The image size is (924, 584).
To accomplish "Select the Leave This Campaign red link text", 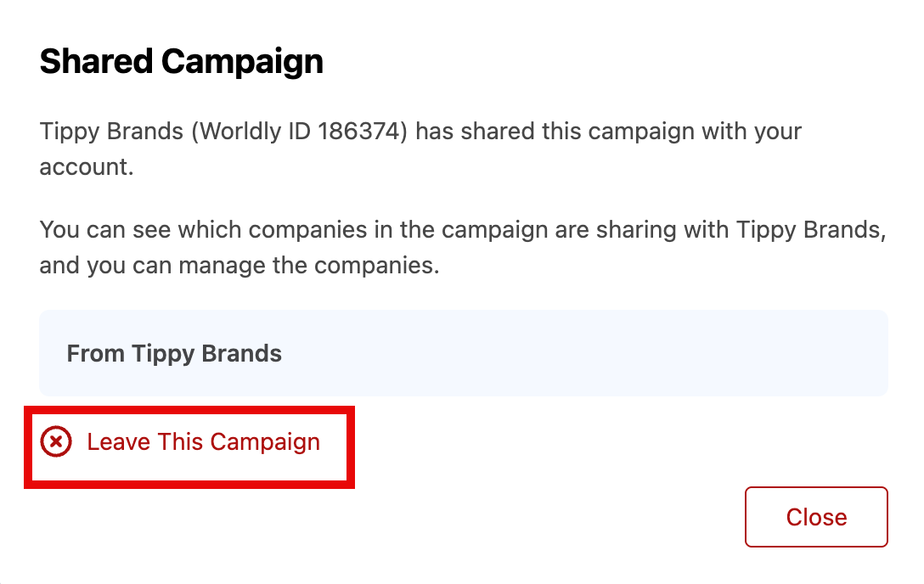I will pos(203,442).
